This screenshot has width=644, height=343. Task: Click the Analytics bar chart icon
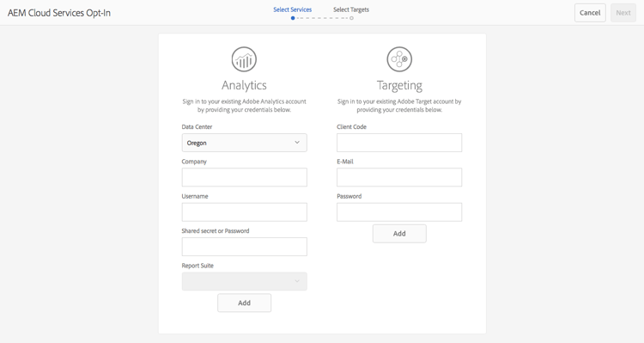pyautogui.click(x=244, y=59)
